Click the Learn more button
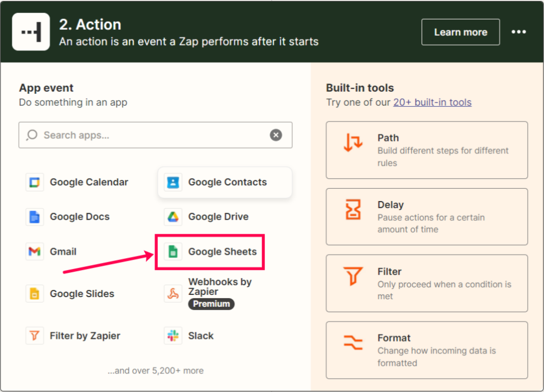 [460, 32]
